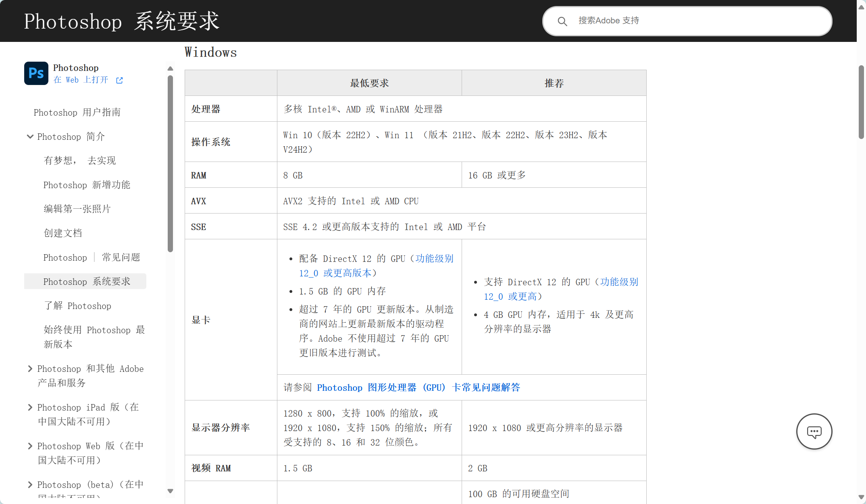Open Photoshop 新增功能 sidebar item

(87, 185)
